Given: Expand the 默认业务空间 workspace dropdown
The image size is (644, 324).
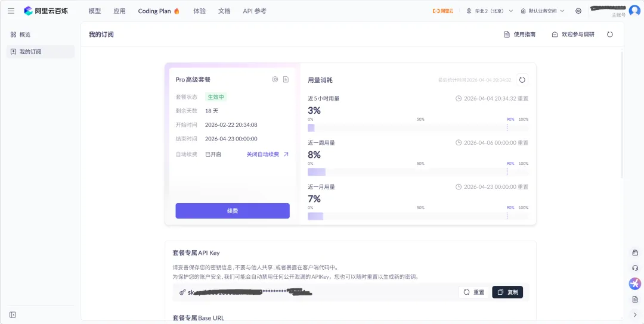Looking at the screenshot, I should (x=542, y=11).
